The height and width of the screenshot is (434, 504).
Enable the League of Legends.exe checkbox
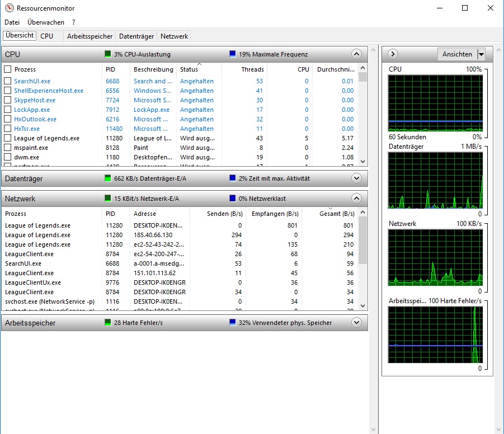tap(8, 138)
